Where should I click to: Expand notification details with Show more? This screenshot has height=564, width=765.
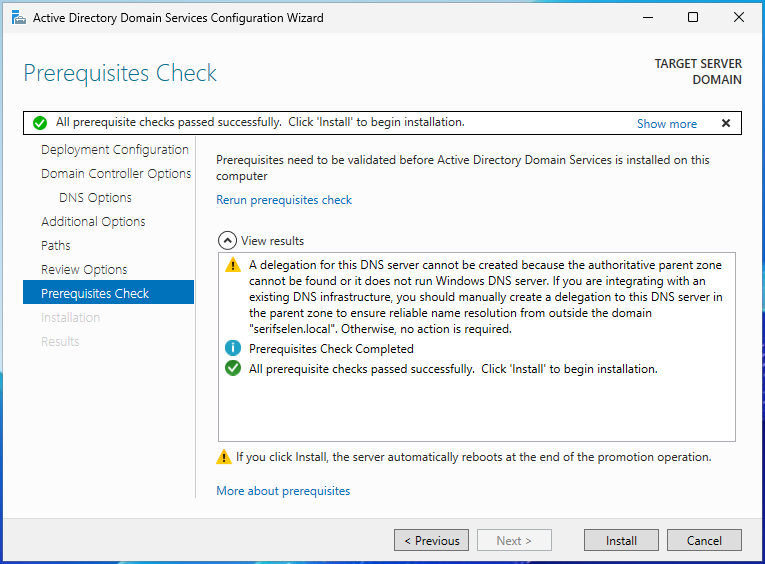[x=666, y=124]
